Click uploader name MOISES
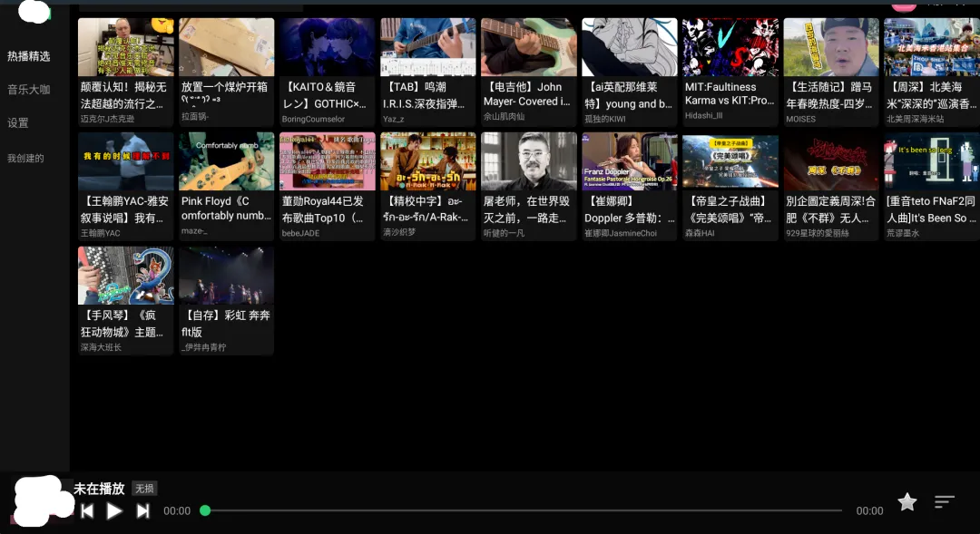Image resolution: width=980 pixels, height=534 pixels. click(x=801, y=119)
